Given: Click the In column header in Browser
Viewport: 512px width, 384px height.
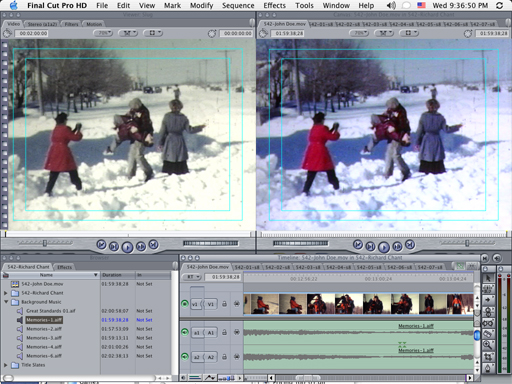Looking at the screenshot, I should [x=153, y=275].
